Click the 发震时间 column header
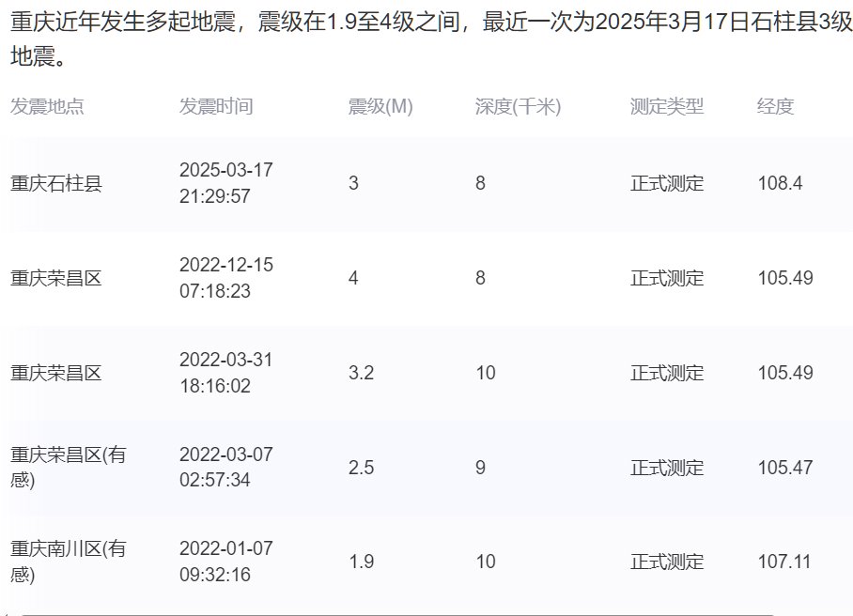 point(215,106)
